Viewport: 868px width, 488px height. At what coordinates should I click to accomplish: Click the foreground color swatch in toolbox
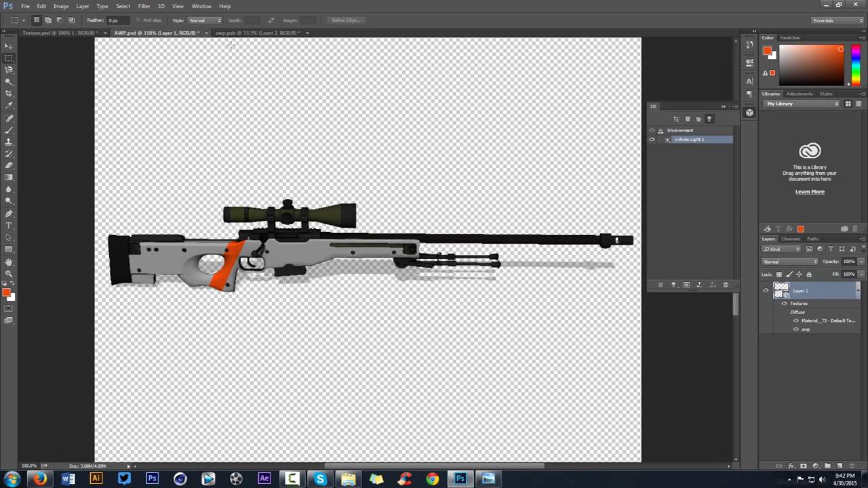click(6, 293)
